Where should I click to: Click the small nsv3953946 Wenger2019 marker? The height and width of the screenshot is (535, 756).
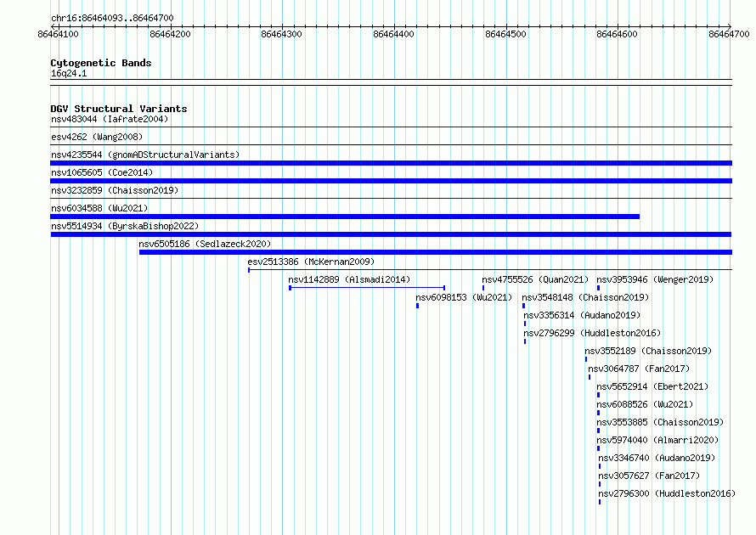click(x=598, y=288)
